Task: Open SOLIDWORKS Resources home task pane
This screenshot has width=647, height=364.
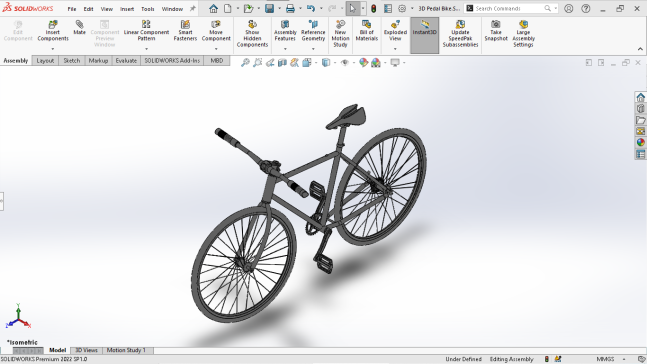Action: click(x=640, y=97)
